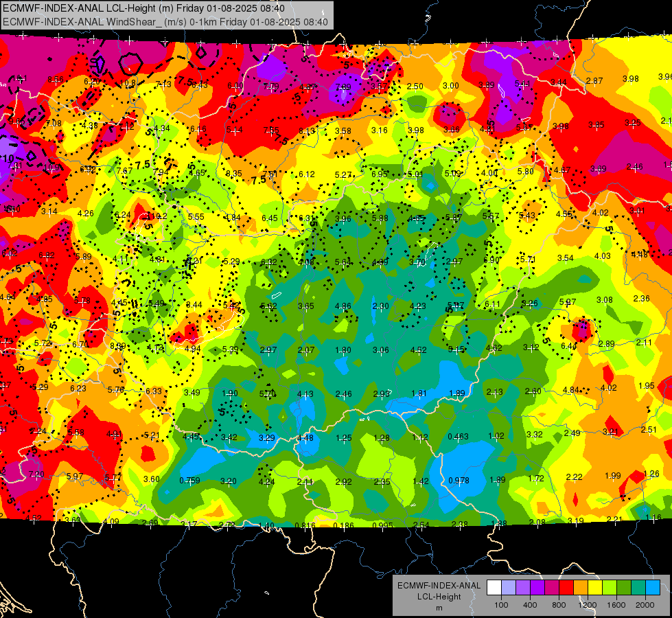This screenshot has height=618, width=672.
Task: Click the 1200 tick label in legend
Action: pos(587,605)
